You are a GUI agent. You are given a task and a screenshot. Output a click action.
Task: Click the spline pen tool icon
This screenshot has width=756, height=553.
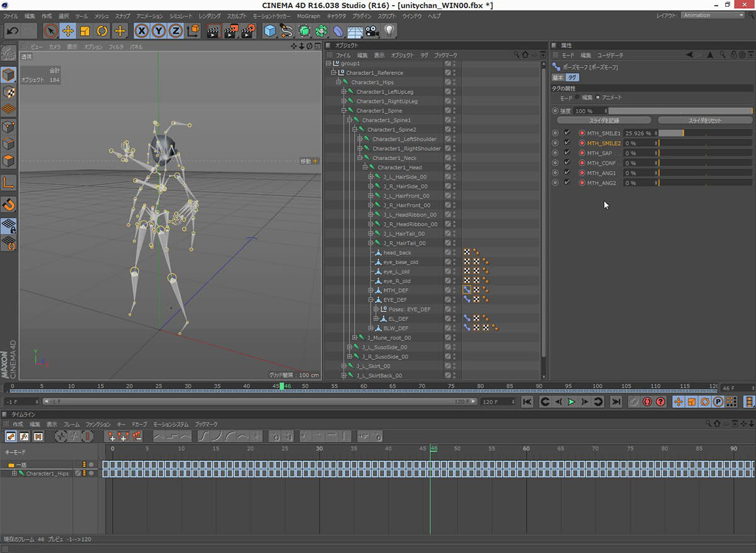287,30
